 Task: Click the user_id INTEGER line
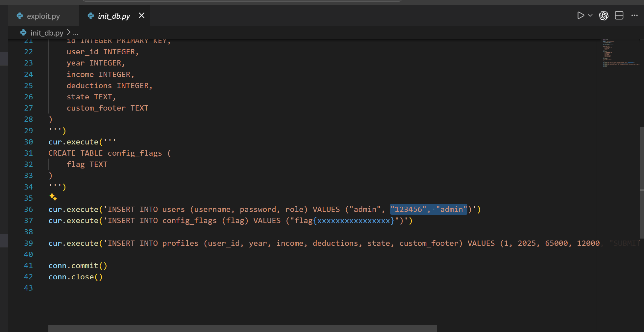click(x=103, y=52)
